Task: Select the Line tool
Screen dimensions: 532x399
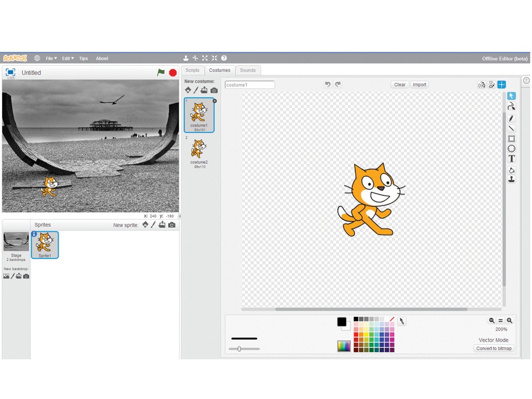Action: click(511, 128)
